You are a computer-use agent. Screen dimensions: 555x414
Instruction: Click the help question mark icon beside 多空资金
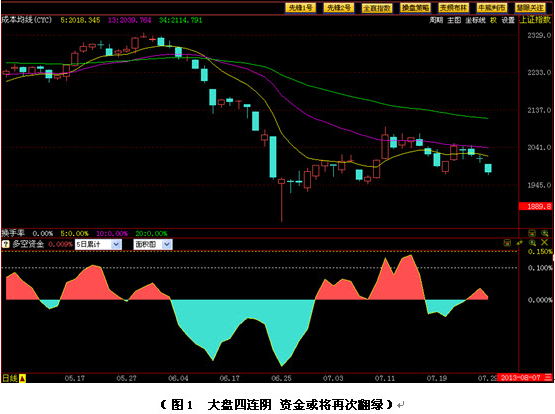click(x=6, y=244)
